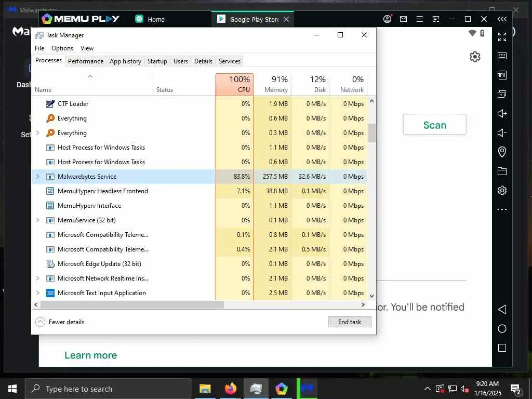The width and height of the screenshot is (532, 399).
Task: Click the three-dots more icon in MEmu sidebar
Action: tap(502, 209)
